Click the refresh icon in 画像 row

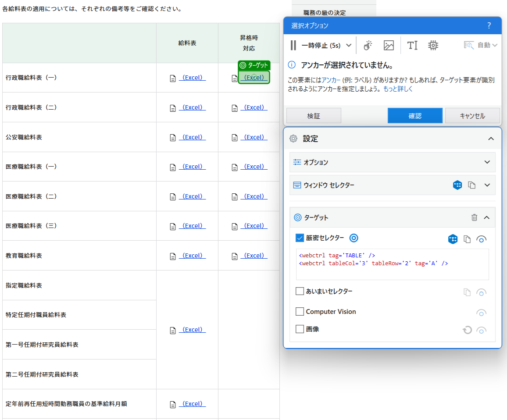(x=467, y=330)
